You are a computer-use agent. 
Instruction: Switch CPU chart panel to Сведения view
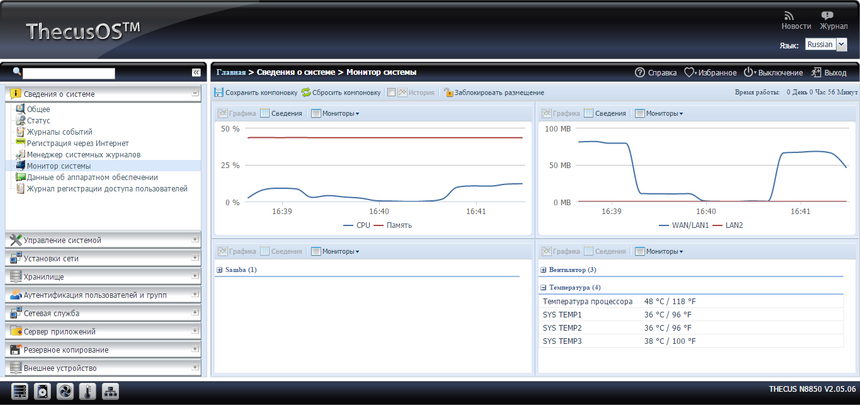pos(281,113)
